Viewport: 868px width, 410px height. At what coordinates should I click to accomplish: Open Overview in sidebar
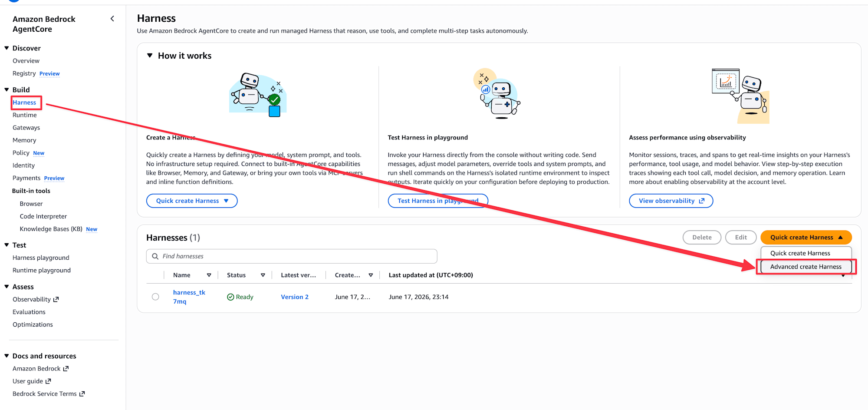(x=26, y=61)
